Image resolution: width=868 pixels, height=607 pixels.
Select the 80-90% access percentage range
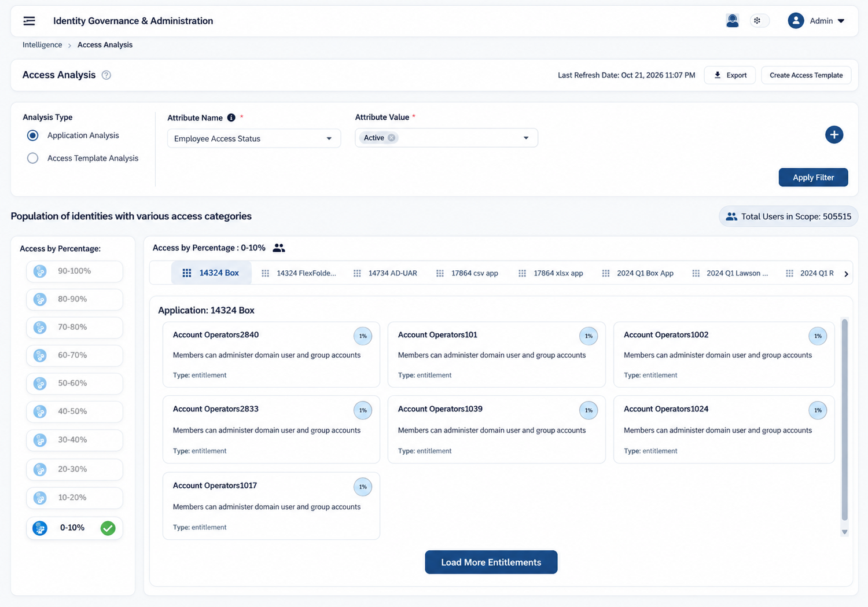coord(75,299)
